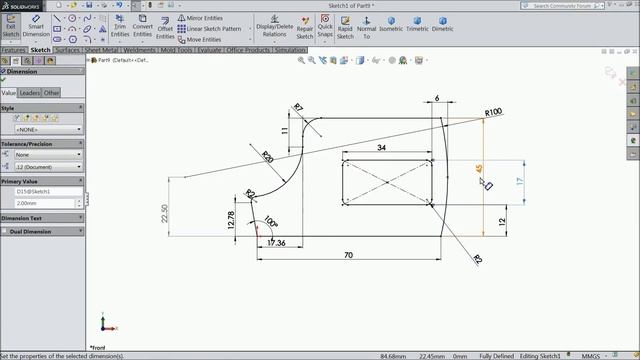The image size is (640, 360).
Task: Click Offset Entities tool
Action: (165, 28)
